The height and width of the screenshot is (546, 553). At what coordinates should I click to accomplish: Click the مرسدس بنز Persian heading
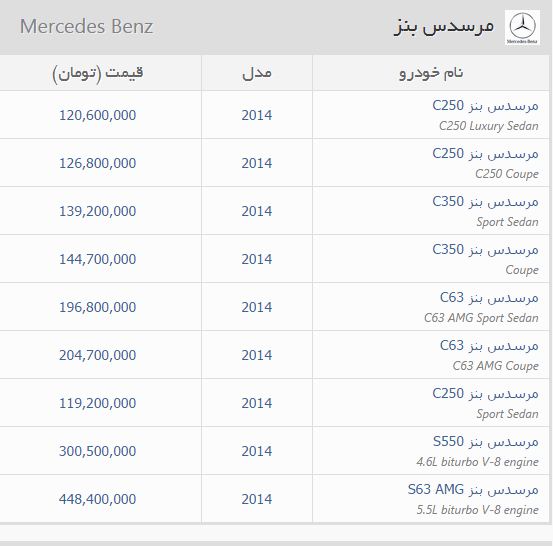tap(444, 26)
